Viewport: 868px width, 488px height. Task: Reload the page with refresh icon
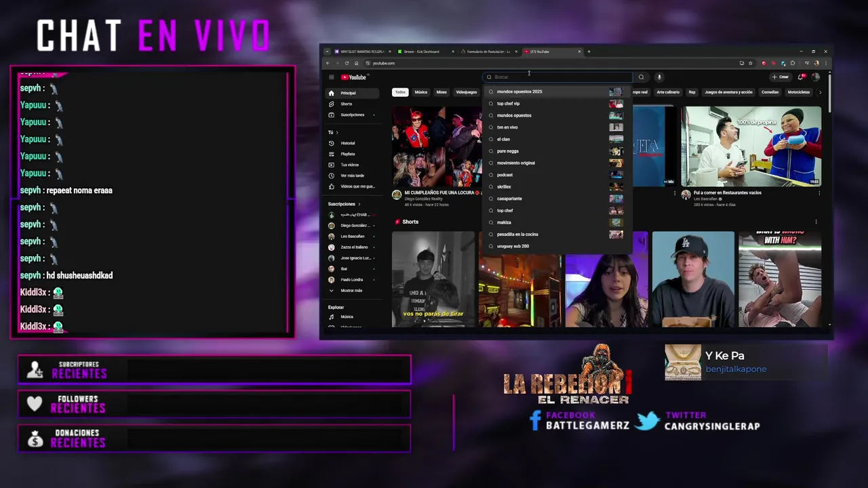click(x=347, y=63)
